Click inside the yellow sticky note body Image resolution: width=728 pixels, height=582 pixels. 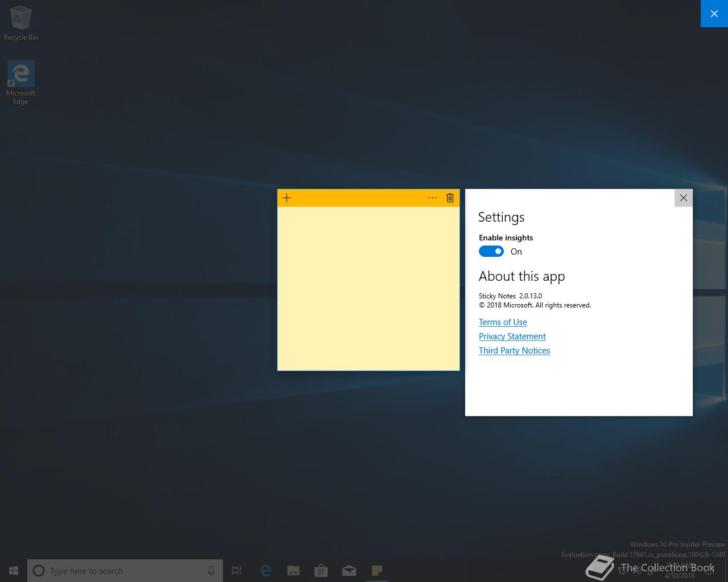point(369,288)
